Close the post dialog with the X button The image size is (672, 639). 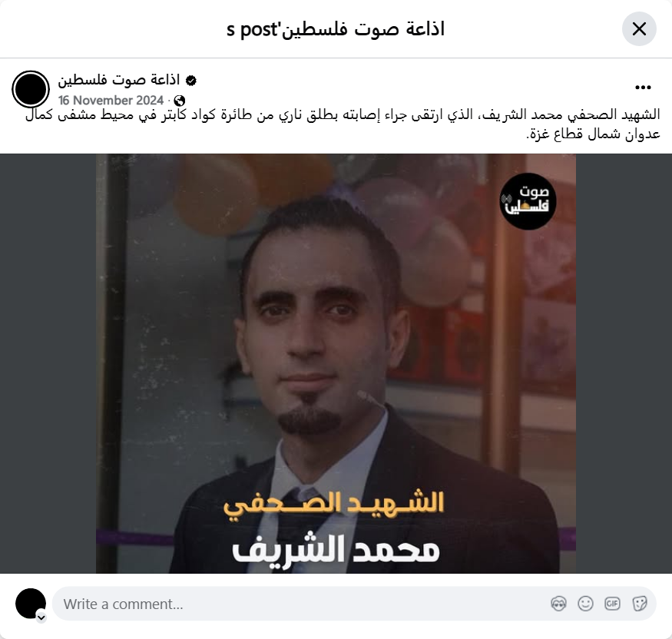639,29
